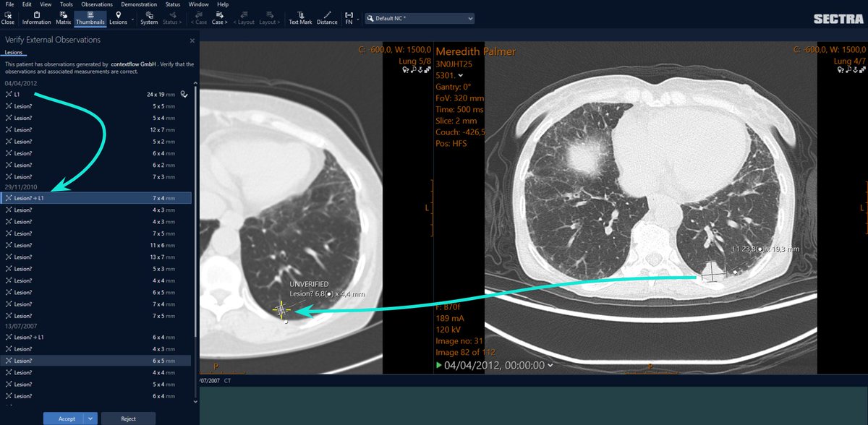The width and height of the screenshot is (868, 425).
Task: Select the Distance measurement tool
Action: coord(327,17)
